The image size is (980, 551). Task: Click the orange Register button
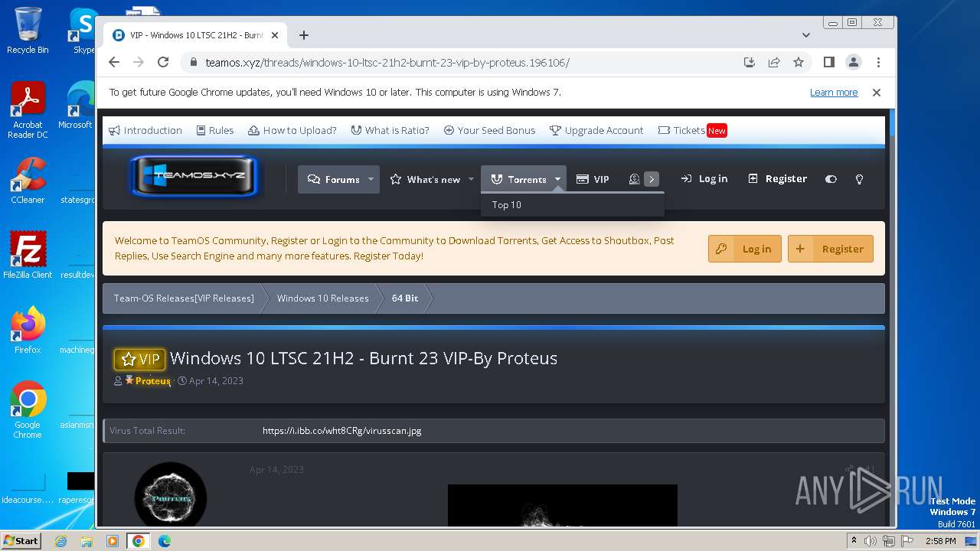(831, 249)
